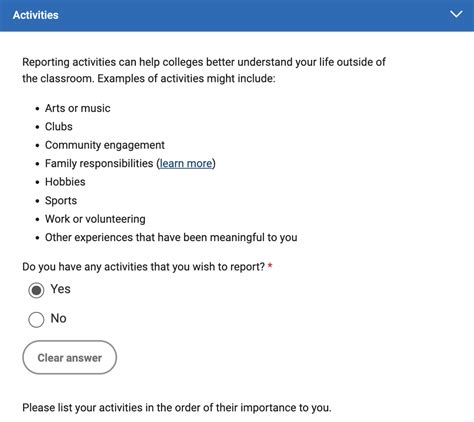474x422 pixels.
Task: Collapse the Activities section chevron
Action: [456, 15]
